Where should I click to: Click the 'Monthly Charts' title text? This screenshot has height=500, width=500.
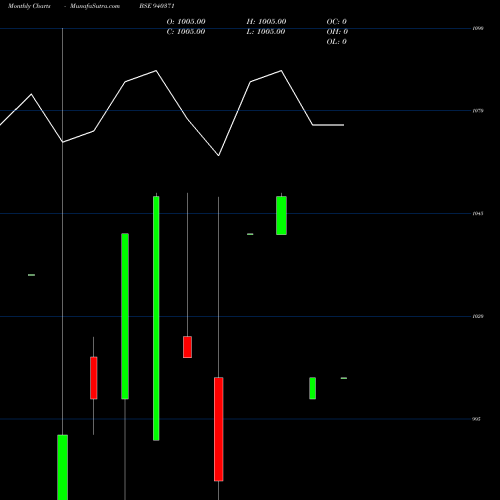(x=29, y=6)
